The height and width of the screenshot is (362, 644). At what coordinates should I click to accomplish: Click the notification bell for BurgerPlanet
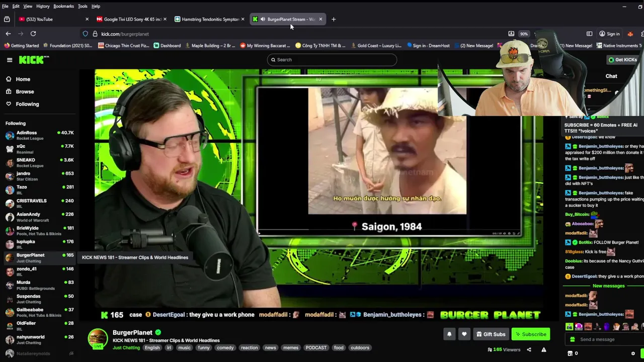pos(449,334)
